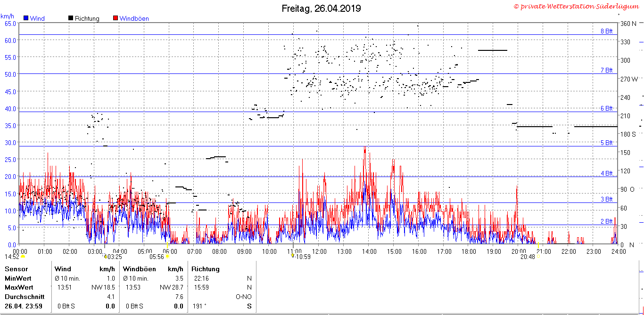Click the yellow marker at 10:59
Viewport: 644px width, 315px height.
pos(292,256)
